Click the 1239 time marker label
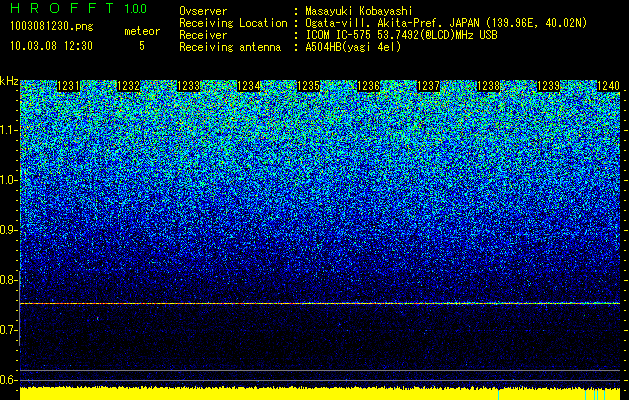Viewport: 629px width, 400px height. [x=548, y=86]
